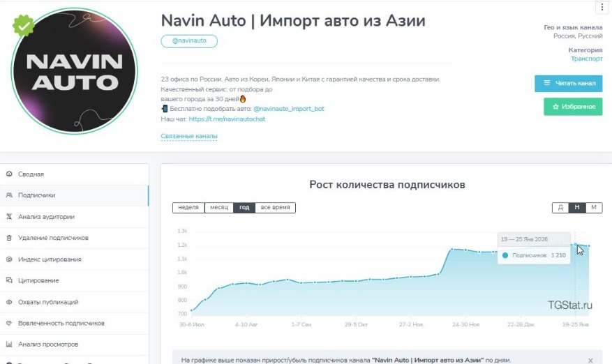
Task: Click the Подписчики people icon
Action: click(x=9, y=195)
